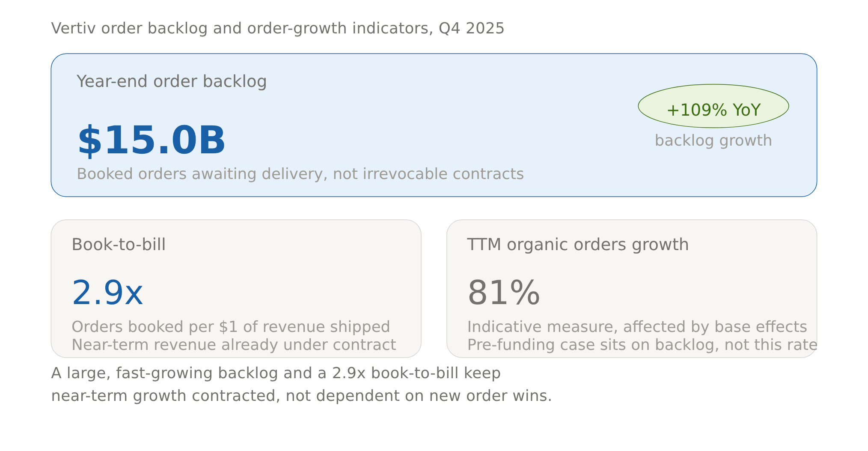Image resolution: width=868 pixels, height=451 pixels.
Task: Click the summary sentence about fast-growing backlog
Action: (276, 373)
